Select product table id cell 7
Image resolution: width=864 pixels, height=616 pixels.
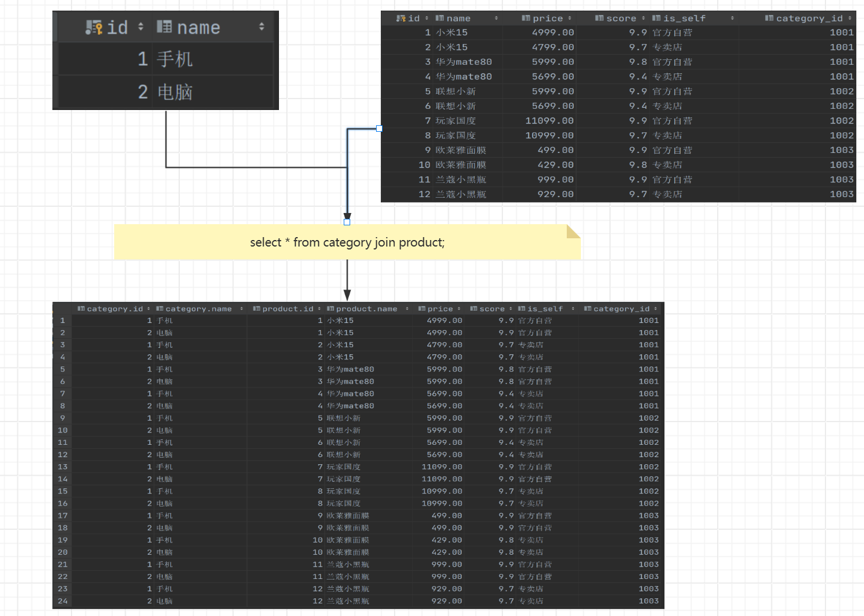(407, 121)
